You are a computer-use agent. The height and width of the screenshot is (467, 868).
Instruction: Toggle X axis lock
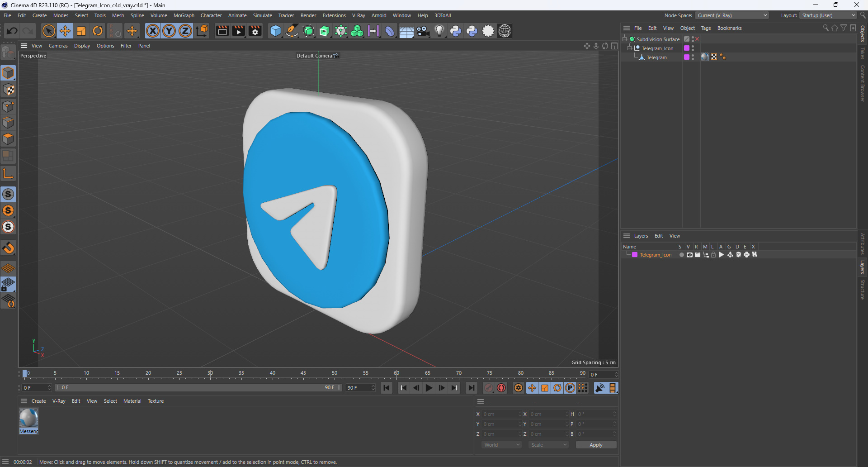point(153,31)
